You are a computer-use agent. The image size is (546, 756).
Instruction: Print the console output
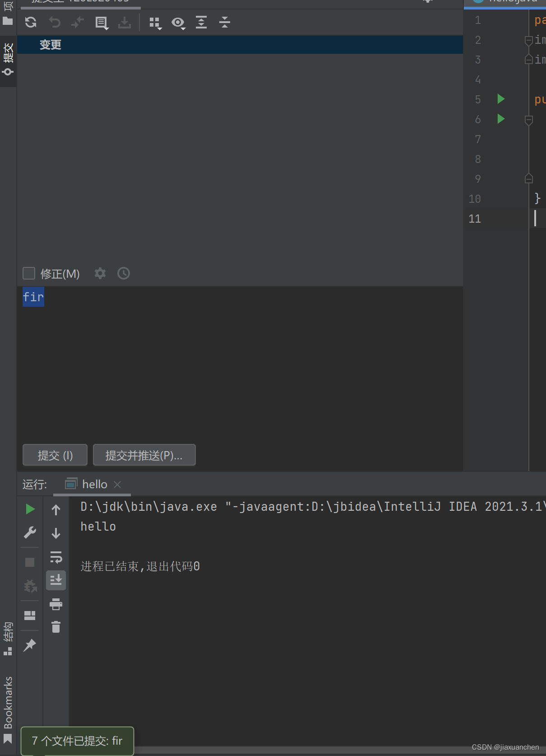[x=56, y=604]
